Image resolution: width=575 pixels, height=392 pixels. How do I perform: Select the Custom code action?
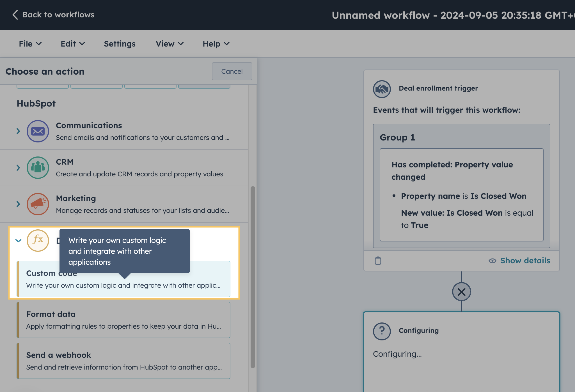(123, 279)
